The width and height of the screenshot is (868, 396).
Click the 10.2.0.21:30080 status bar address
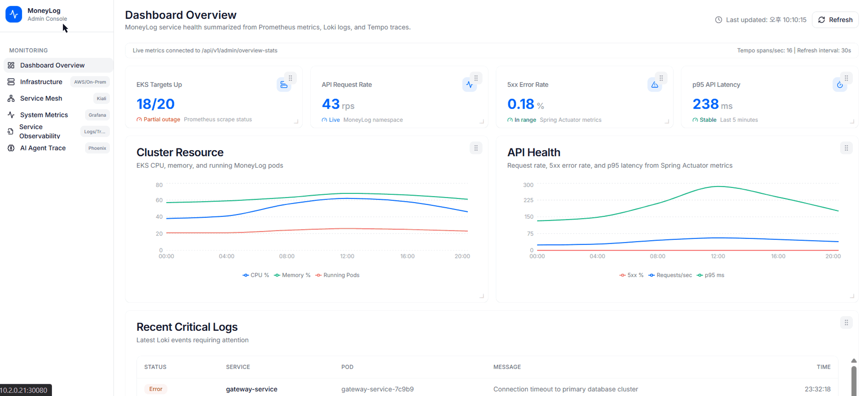(x=24, y=390)
